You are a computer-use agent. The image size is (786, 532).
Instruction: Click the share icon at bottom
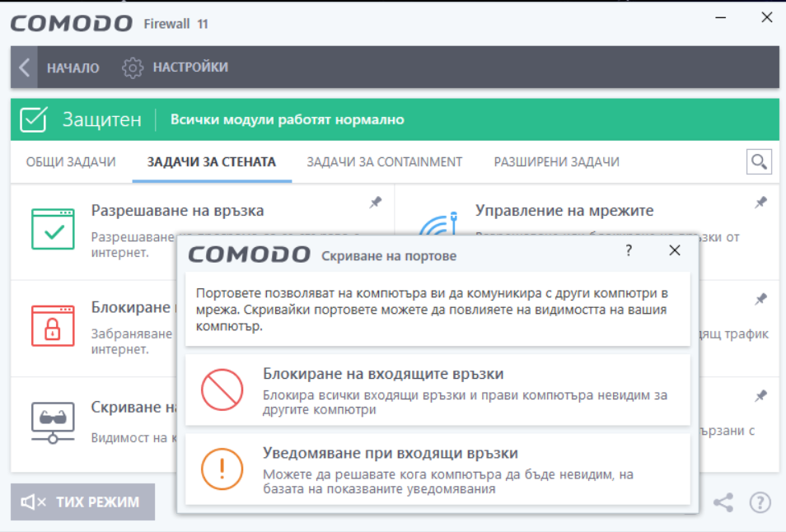[723, 502]
